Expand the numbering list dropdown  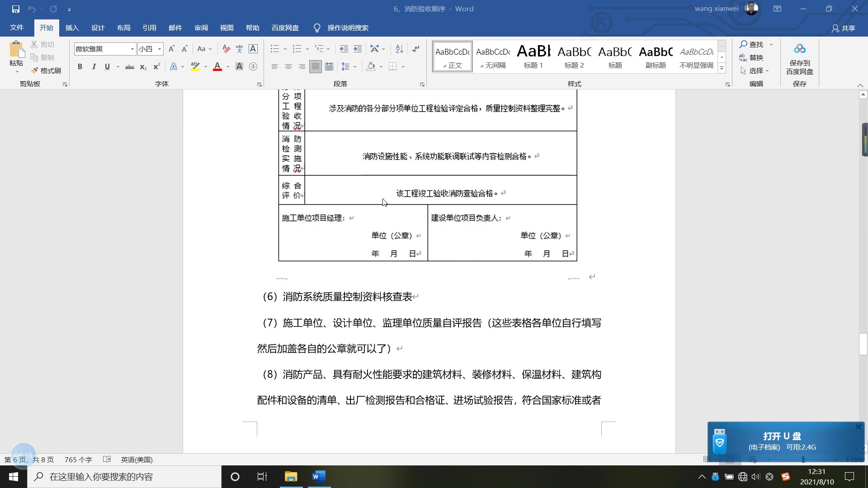point(307,49)
